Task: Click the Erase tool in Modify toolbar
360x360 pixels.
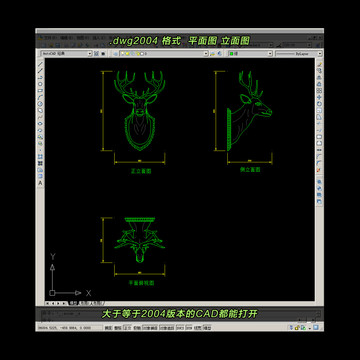Action: [x=319, y=64]
